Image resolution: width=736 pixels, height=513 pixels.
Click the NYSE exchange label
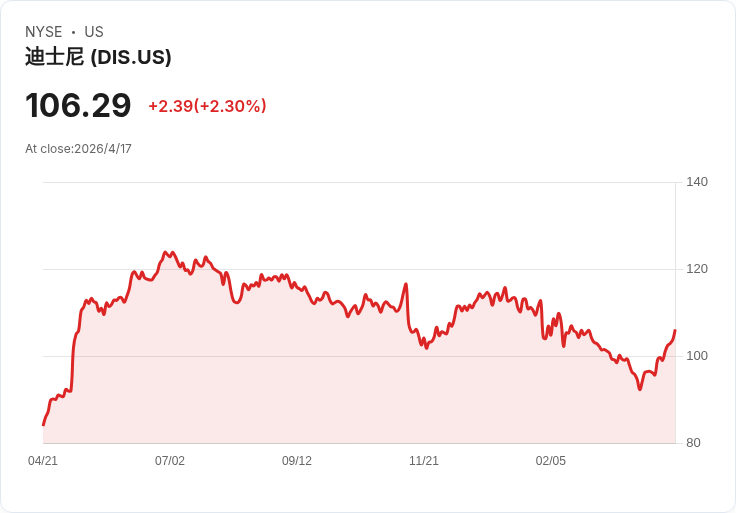[x=43, y=32]
